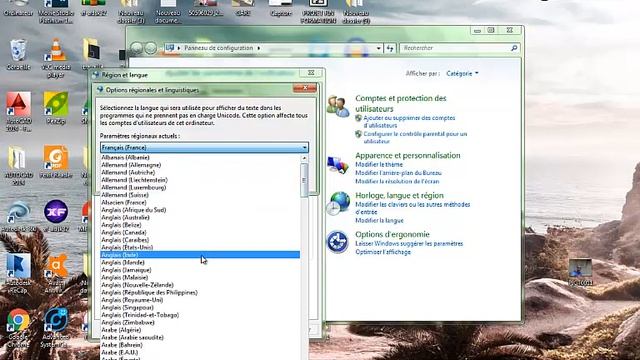Screen dimensions: 640x360
Task: Open Advanced SystemCare desktop shortcut
Action: point(56,327)
